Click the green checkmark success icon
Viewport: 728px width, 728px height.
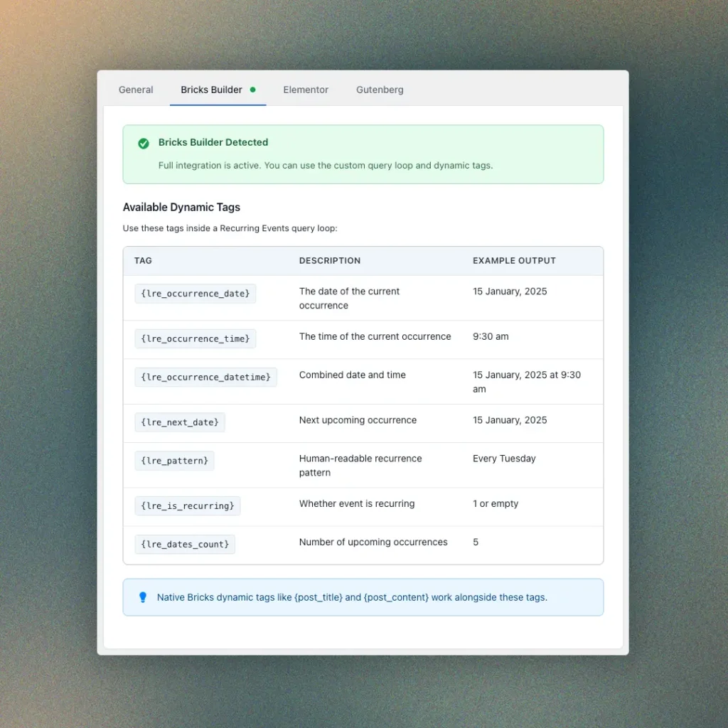coord(143,143)
